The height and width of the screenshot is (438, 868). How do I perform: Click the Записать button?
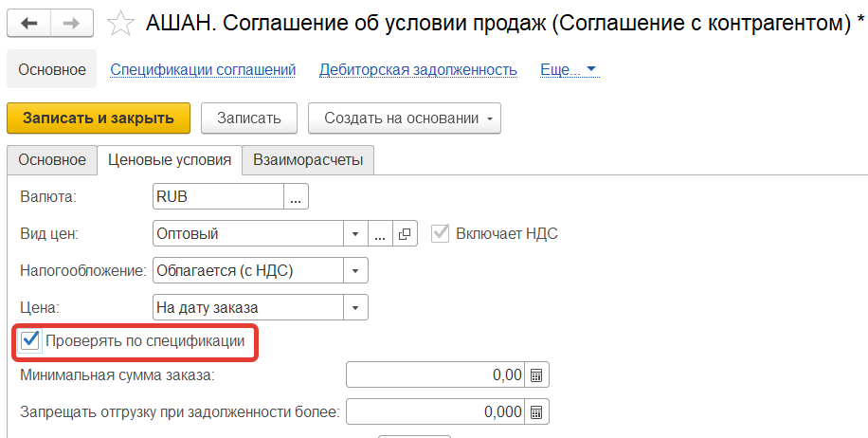pos(249,119)
